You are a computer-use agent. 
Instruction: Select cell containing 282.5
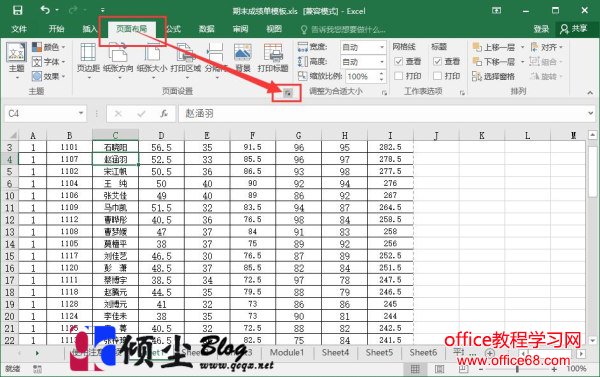point(390,147)
